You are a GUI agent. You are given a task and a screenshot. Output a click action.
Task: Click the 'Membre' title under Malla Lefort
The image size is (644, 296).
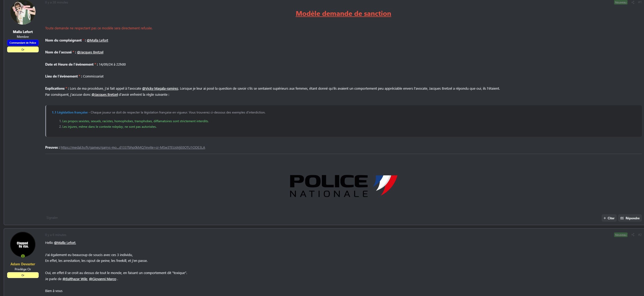pyautogui.click(x=23, y=37)
